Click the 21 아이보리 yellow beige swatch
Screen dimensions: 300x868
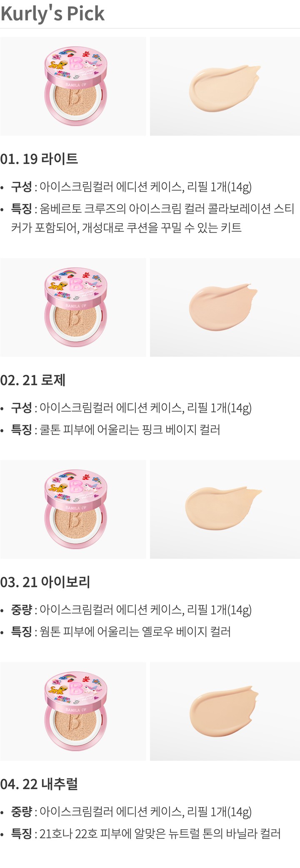click(x=225, y=509)
